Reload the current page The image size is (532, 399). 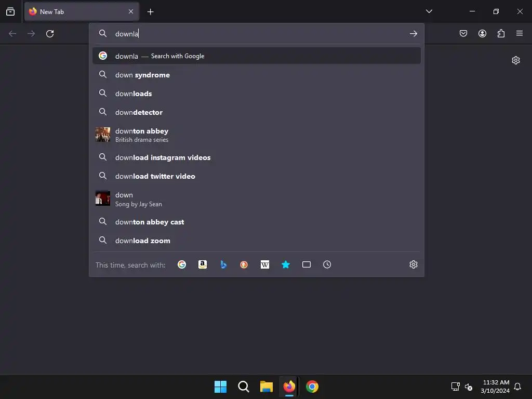(50, 34)
